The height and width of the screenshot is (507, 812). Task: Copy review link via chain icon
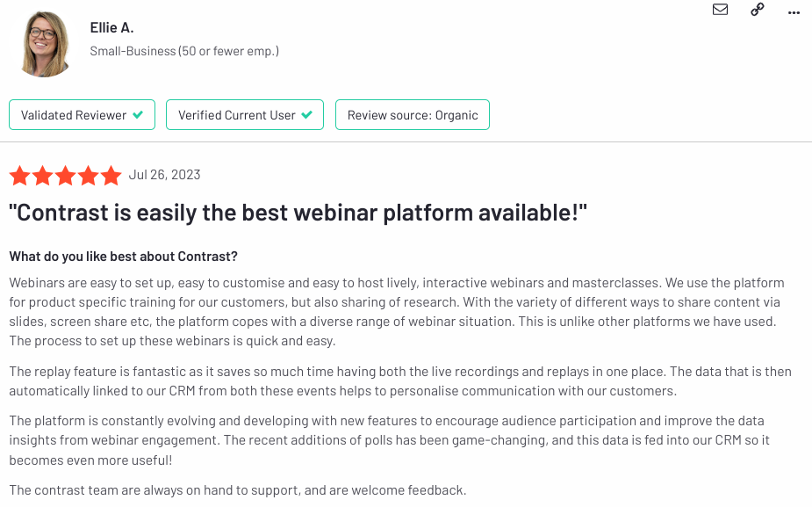pyautogui.click(x=757, y=10)
